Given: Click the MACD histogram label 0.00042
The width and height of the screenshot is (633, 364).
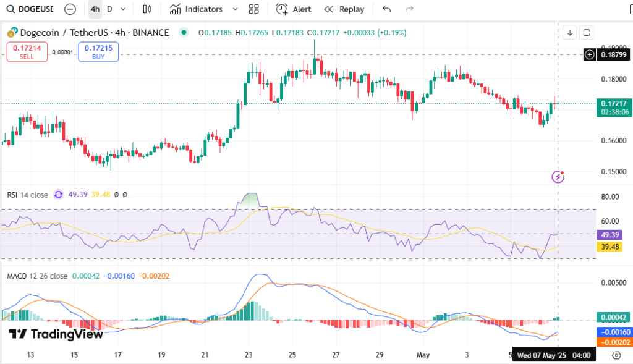Looking at the screenshot, I should [x=613, y=317].
